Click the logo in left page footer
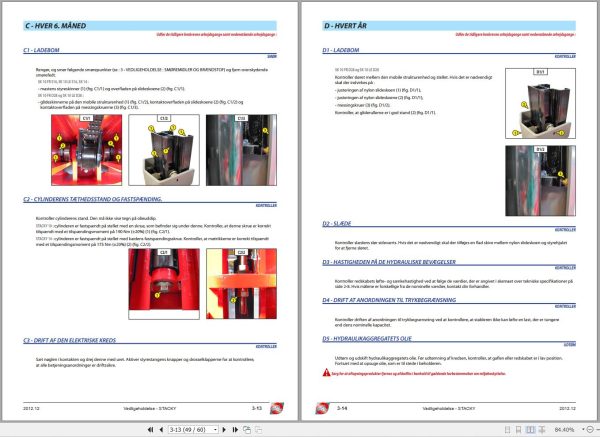 (277, 408)
